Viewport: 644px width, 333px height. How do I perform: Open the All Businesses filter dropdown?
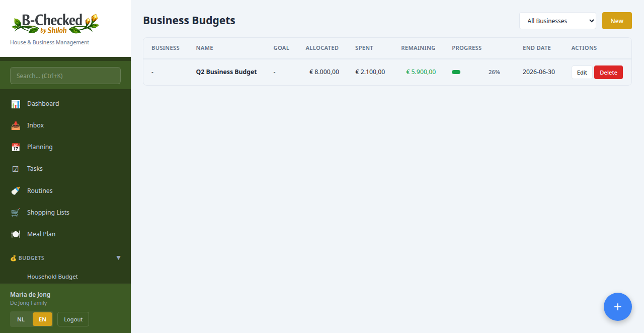[557, 21]
